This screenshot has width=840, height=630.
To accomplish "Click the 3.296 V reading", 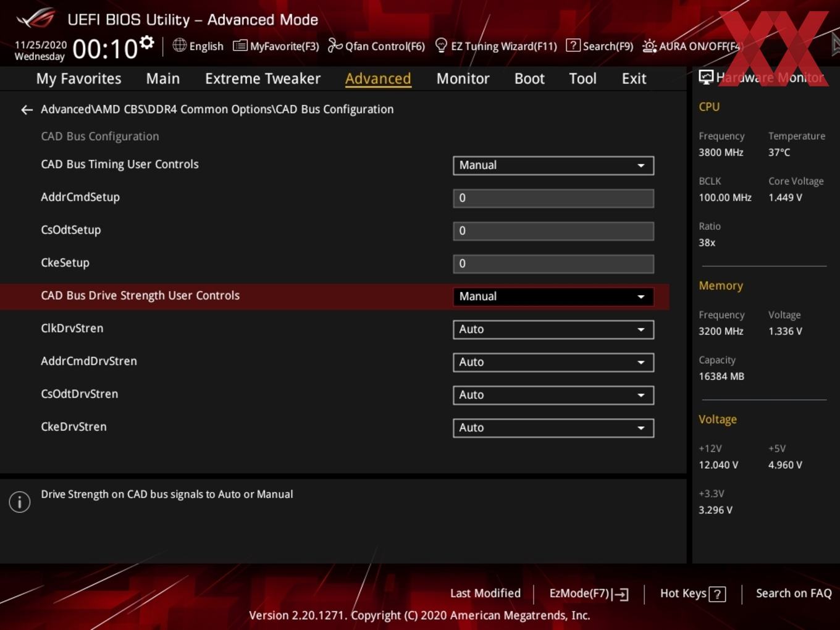I will 715,510.
